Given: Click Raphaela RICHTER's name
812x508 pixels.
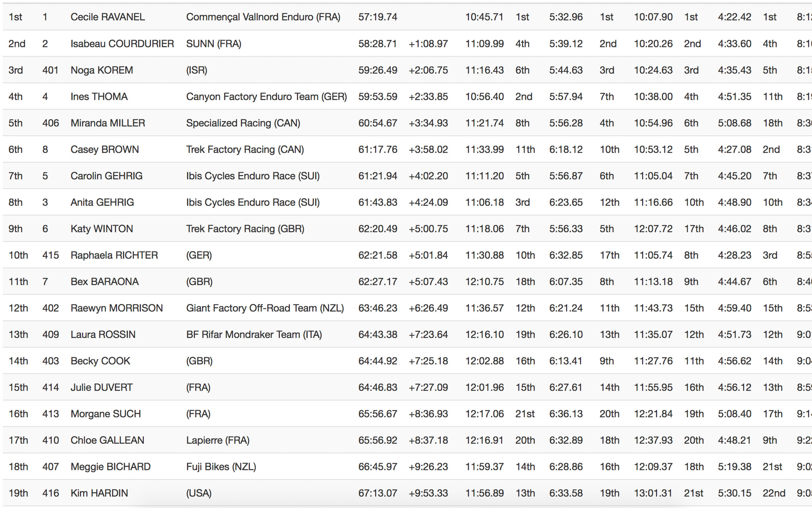Looking at the screenshot, I should tap(114, 255).
